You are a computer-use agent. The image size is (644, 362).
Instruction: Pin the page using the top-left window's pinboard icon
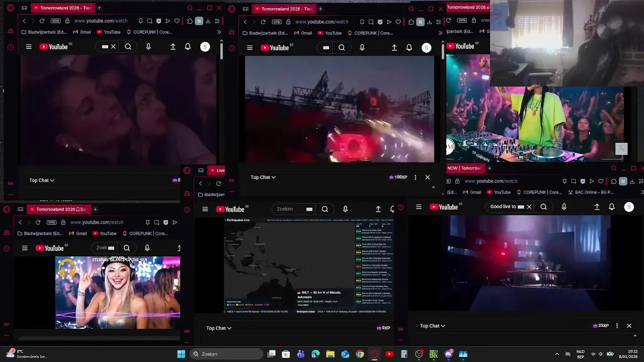(x=141, y=21)
